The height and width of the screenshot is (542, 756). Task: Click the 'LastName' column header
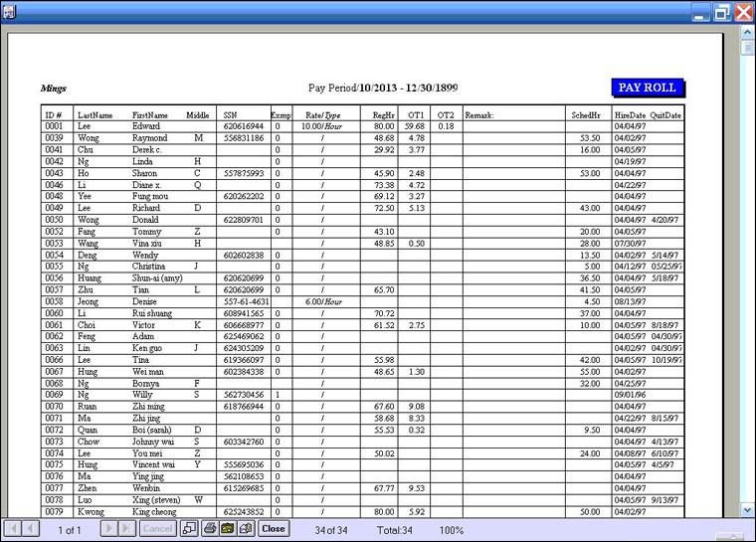tap(94, 115)
